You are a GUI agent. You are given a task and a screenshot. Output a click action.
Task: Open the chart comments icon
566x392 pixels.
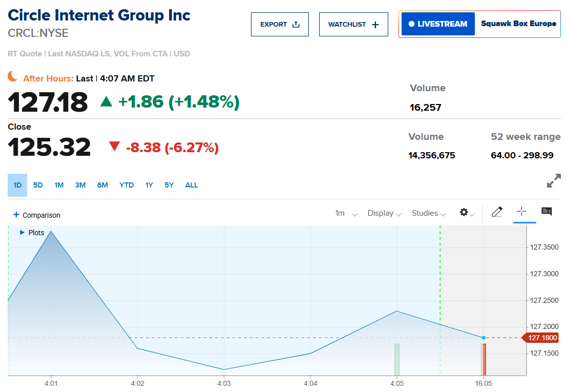pyautogui.click(x=547, y=212)
